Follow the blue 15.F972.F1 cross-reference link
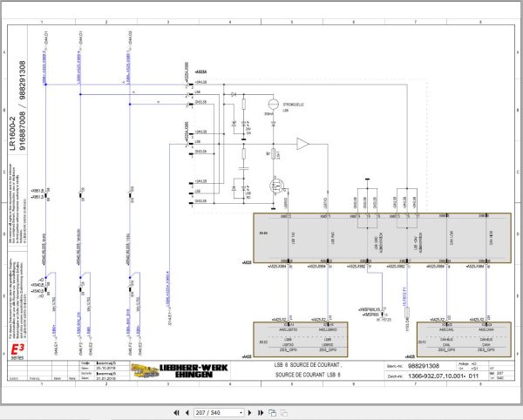The width and height of the screenshot is (523, 420). (x=404, y=296)
